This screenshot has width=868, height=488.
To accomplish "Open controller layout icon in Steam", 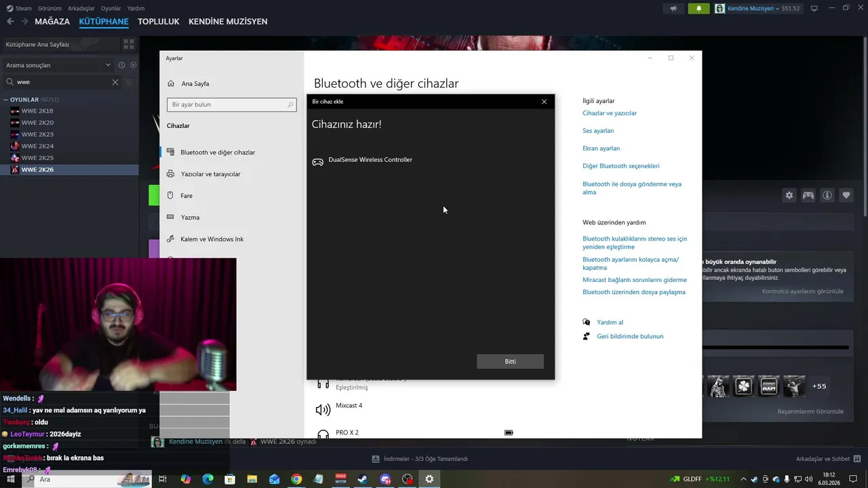I will 808,195.
